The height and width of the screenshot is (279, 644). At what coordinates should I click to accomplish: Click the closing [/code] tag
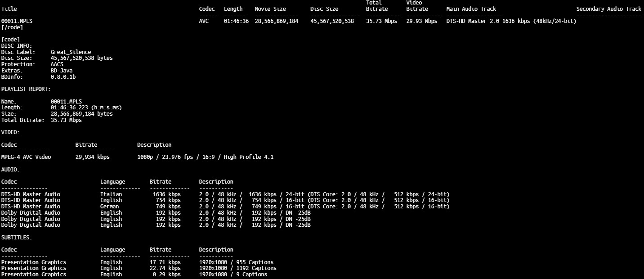click(12, 27)
